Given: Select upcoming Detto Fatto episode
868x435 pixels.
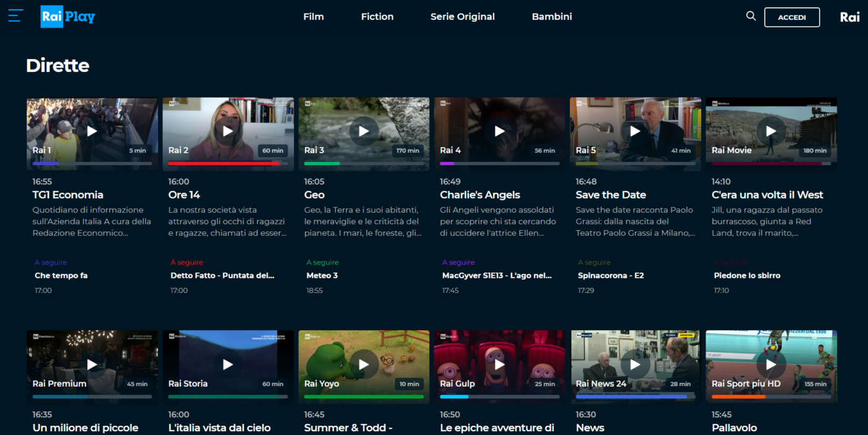Looking at the screenshot, I should pos(222,276).
